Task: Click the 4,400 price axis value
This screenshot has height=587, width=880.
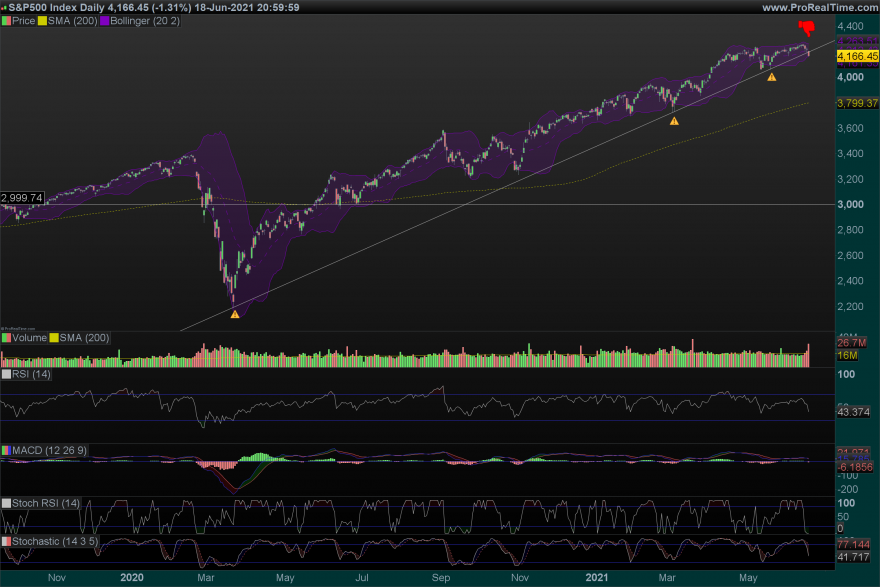Action: click(850, 26)
